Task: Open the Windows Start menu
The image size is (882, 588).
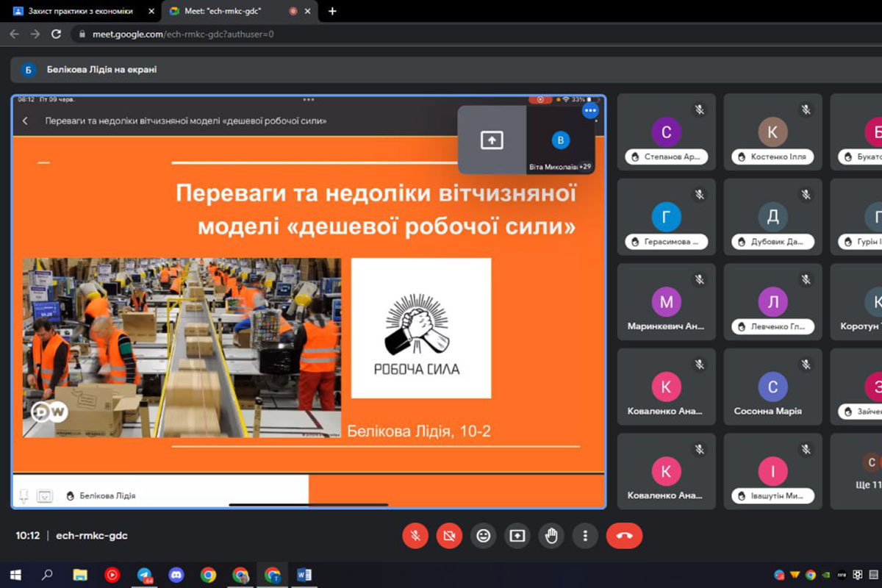Action: pyautogui.click(x=15, y=575)
